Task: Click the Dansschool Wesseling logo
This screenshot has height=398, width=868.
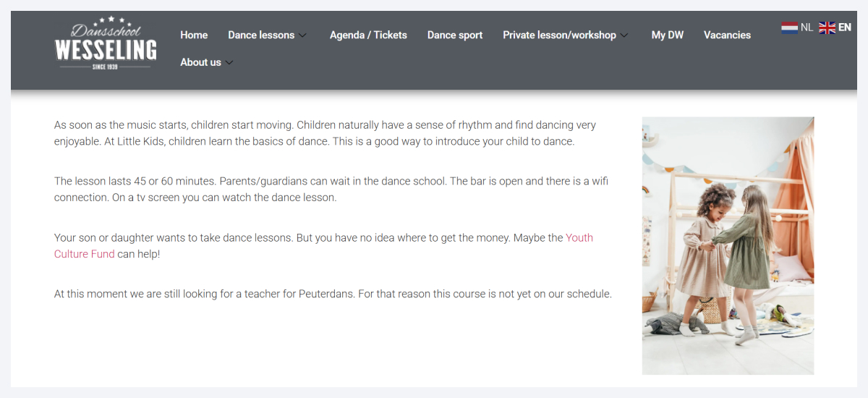Action: (x=106, y=45)
